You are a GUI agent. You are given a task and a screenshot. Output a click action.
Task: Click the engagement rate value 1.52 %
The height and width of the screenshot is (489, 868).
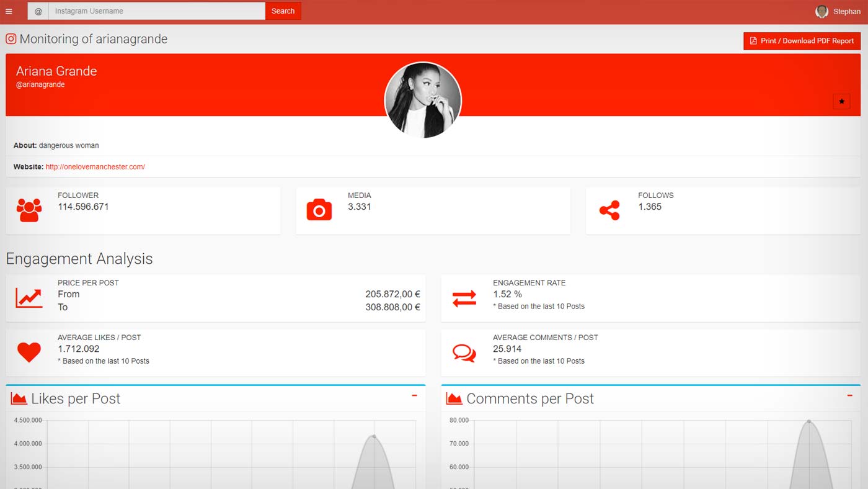pos(508,294)
